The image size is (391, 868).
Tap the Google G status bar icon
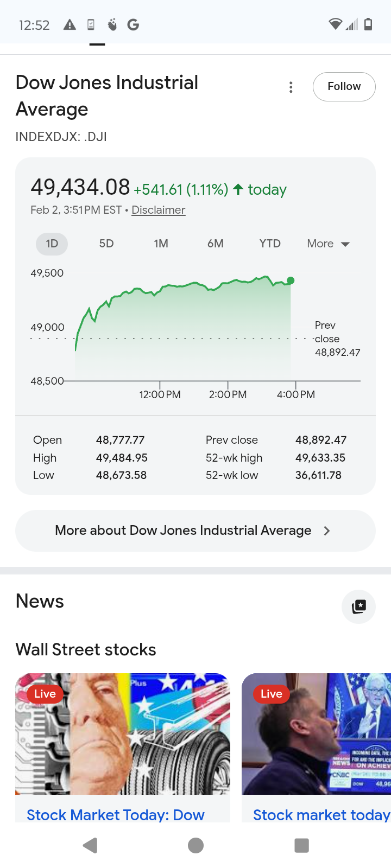[133, 24]
